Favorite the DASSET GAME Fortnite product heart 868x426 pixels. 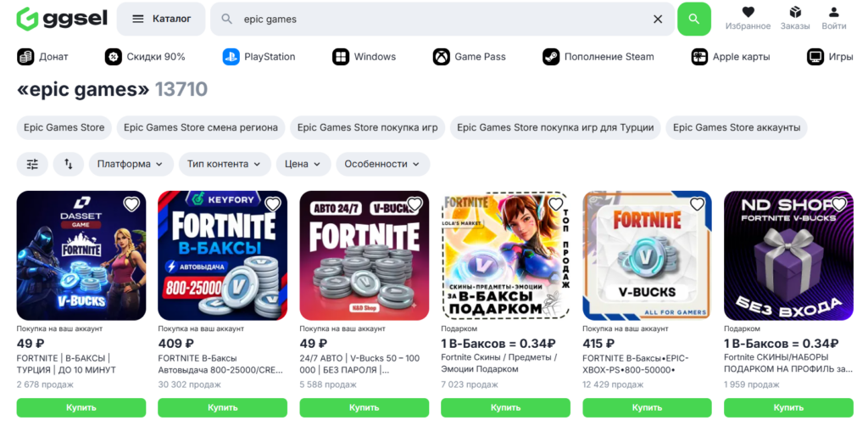131,205
